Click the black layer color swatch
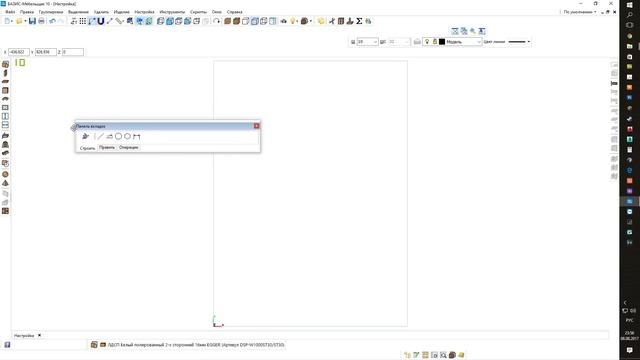 click(442, 42)
